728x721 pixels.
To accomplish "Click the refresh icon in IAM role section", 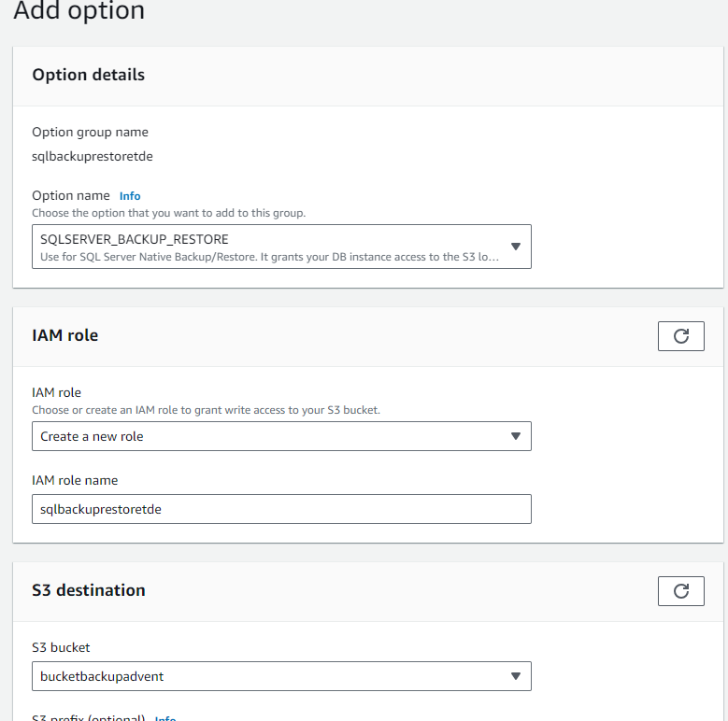I will [680, 336].
